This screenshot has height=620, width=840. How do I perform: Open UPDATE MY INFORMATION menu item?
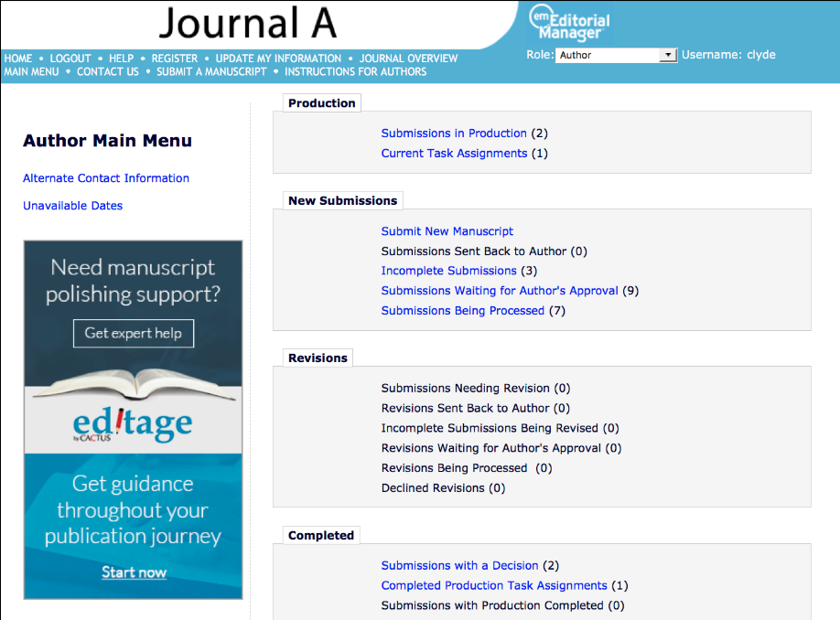coord(278,59)
